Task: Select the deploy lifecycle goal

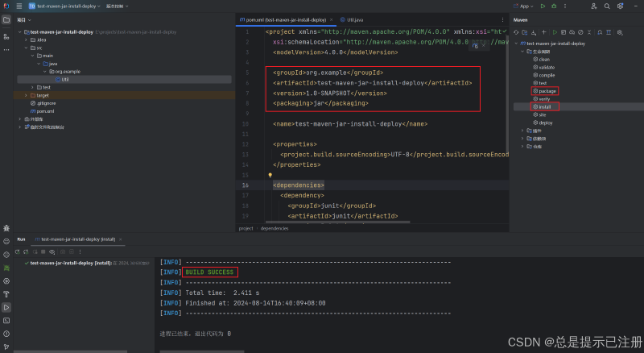Action: 543,123
